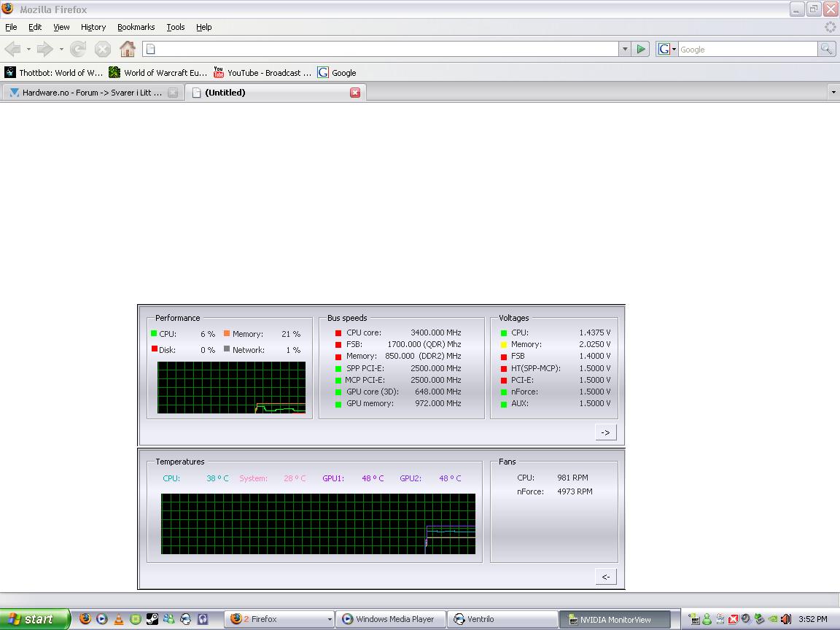Screen dimensions: 840x630
Task: Click the GPU memory 972.000 MHz value
Action: pyautogui.click(x=437, y=403)
